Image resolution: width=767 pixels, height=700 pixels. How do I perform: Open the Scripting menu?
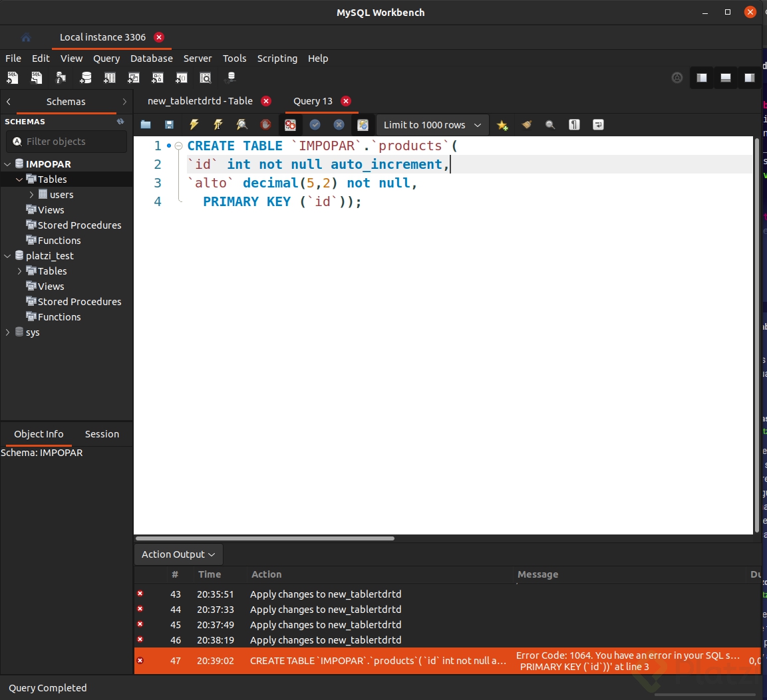(277, 58)
